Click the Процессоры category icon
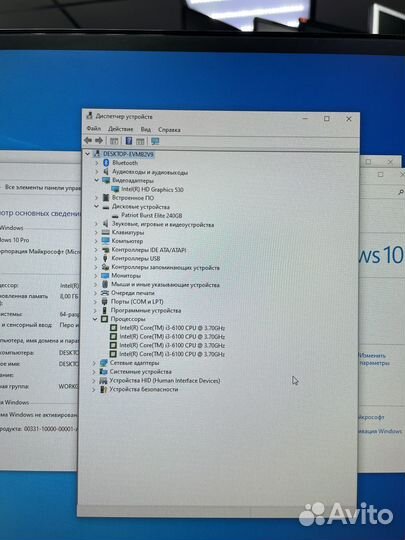 pyautogui.click(x=104, y=319)
